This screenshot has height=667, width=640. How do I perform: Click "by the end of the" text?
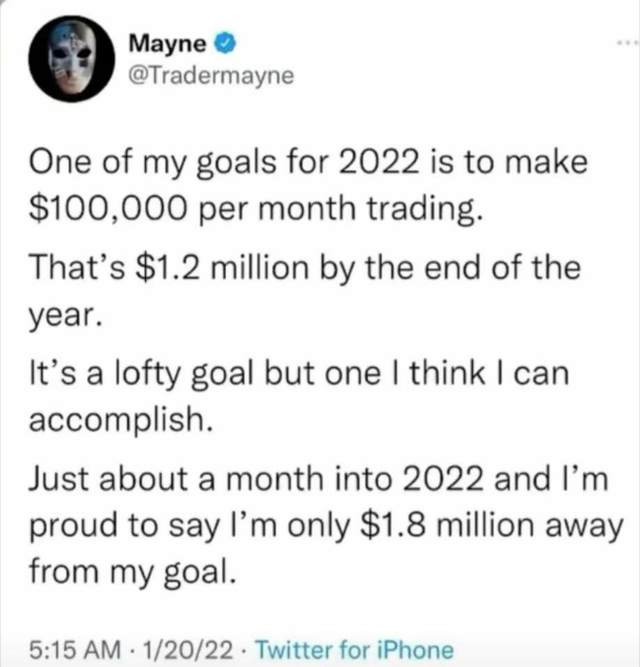(460, 270)
